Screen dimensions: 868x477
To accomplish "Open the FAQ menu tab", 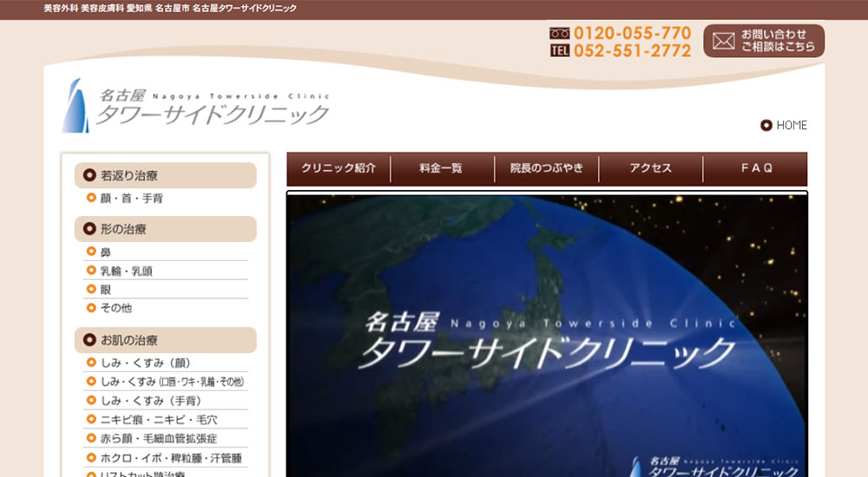I will coord(756,169).
